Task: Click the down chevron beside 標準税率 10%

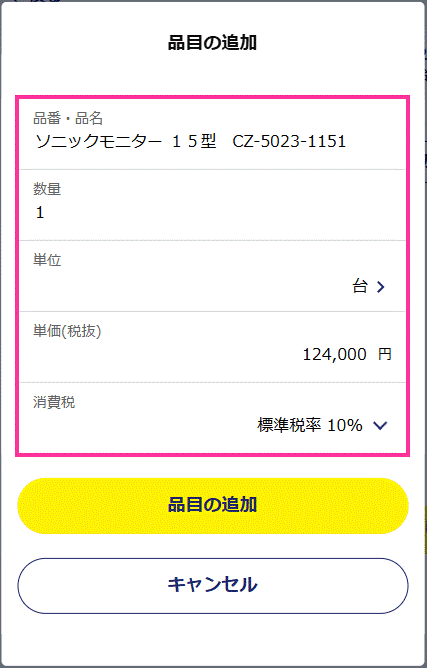Action: pos(380,425)
